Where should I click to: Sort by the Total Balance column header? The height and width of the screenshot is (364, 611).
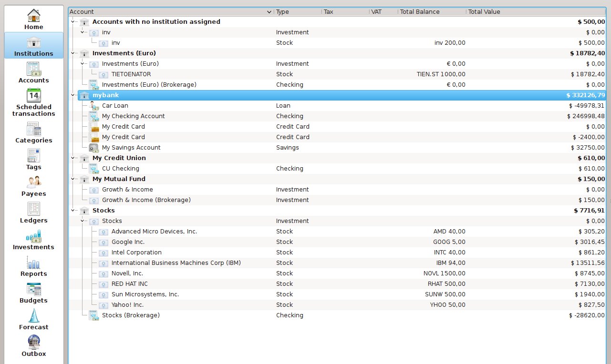[432, 11]
